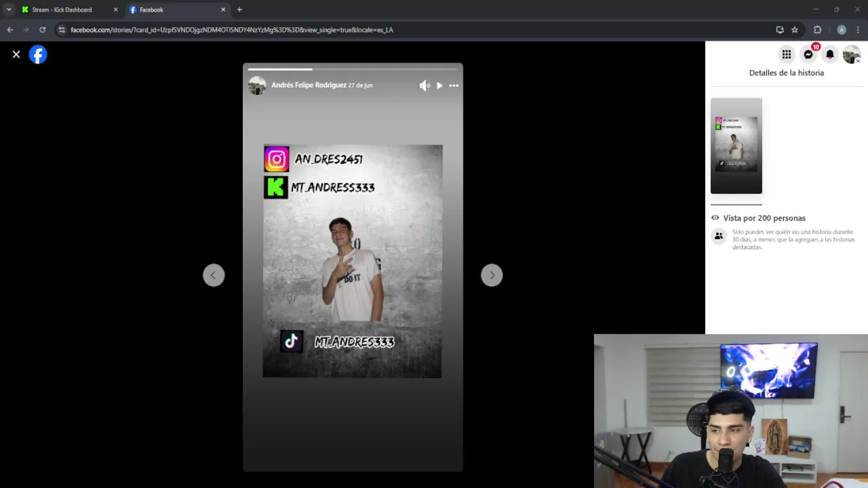Screen dimensions: 868x488
Task: Reload the current page
Action: click(x=42, y=30)
